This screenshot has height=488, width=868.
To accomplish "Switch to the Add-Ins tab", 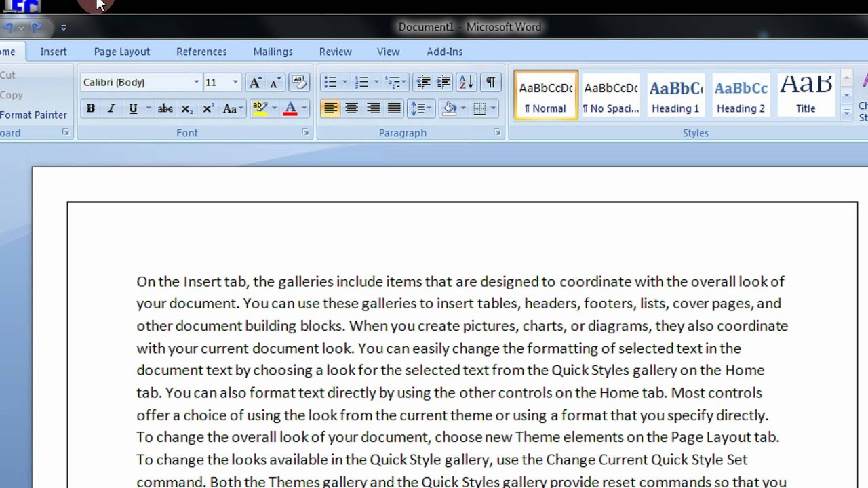I will point(445,52).
